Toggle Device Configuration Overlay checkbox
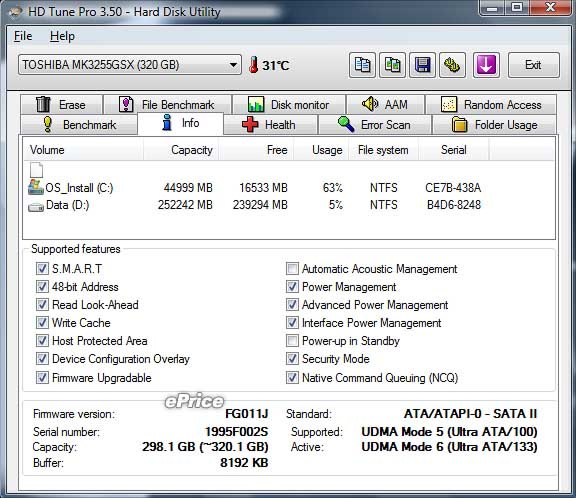The width and height of the screenshot is (576, 498). point(42,358)
